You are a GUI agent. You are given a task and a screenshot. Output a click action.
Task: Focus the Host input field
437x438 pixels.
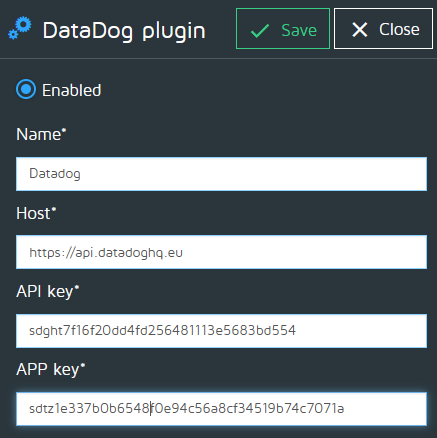click(x=221, y=252)
